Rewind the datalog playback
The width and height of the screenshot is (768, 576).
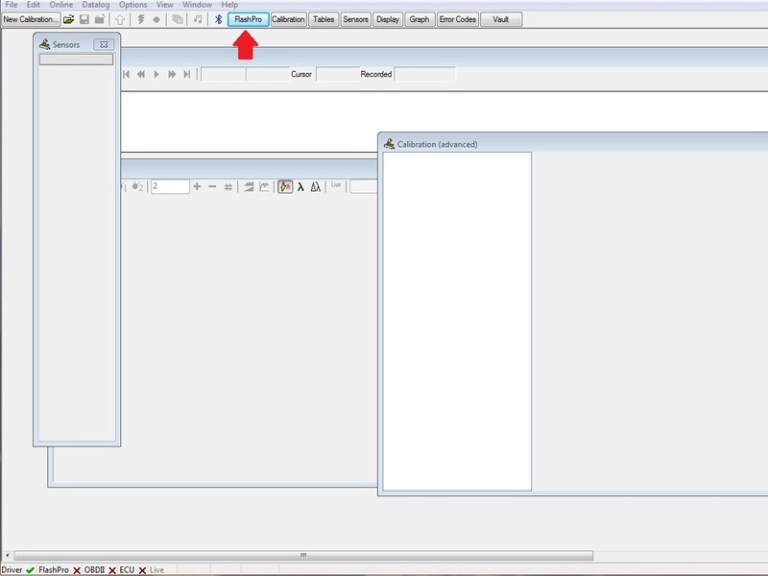click(x=141, y=74)
